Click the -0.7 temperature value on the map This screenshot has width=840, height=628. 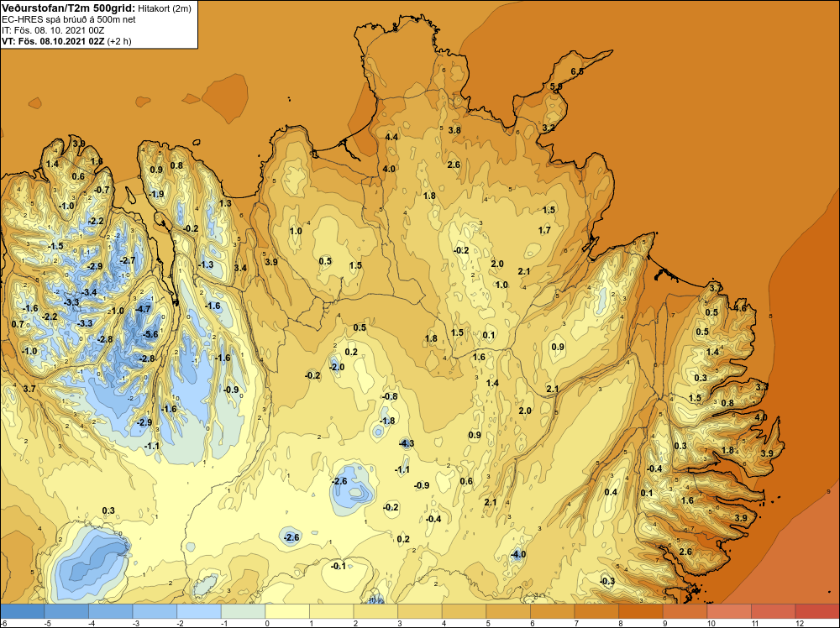102,190
